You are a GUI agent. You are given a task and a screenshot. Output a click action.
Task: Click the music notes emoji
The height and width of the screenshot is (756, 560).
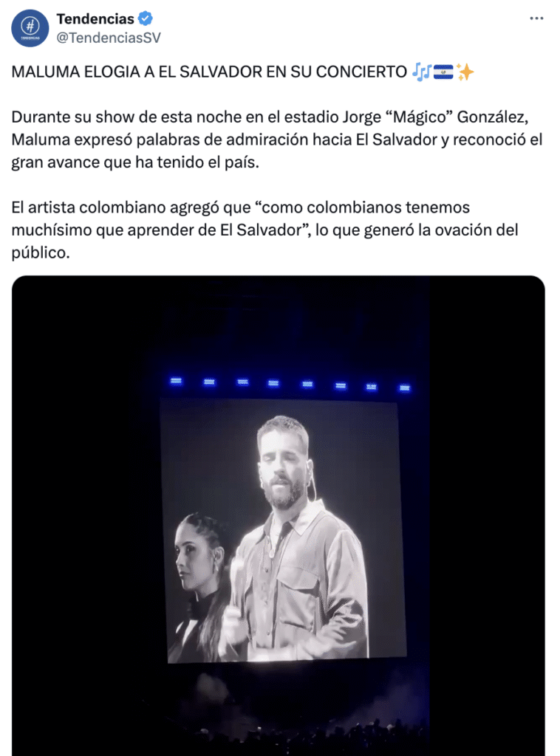[421, 72]
